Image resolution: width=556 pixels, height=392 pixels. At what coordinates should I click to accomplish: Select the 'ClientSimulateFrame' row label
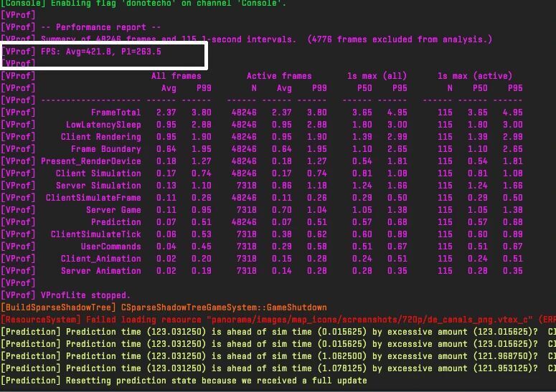[x=93, y=198]
